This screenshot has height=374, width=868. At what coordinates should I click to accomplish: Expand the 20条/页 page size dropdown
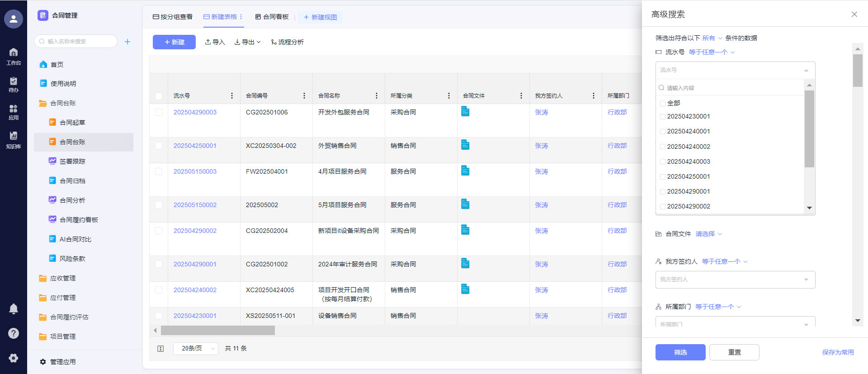(x=195, y=349)
